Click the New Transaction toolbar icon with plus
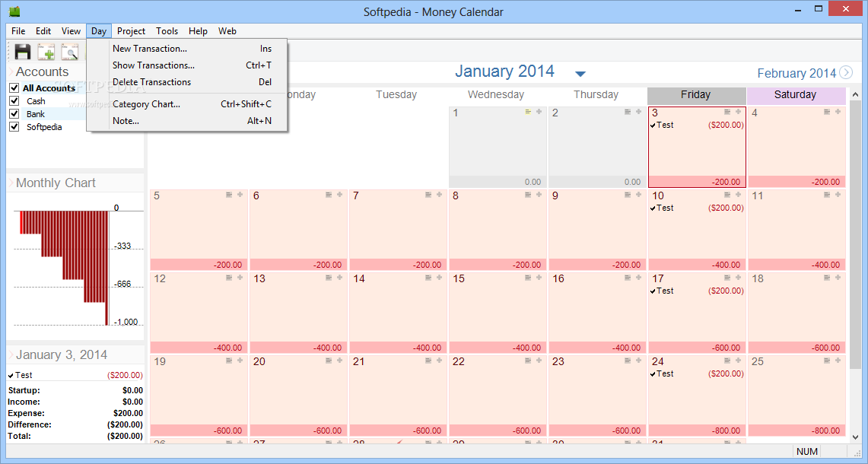The width and height of the screenshot is (868, 464). (x=46, y=52)
